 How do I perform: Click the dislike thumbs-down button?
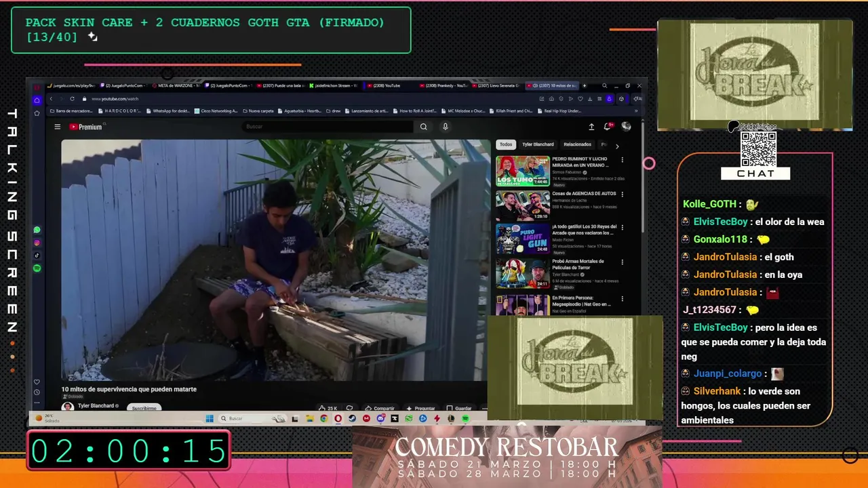coord(349,408)
